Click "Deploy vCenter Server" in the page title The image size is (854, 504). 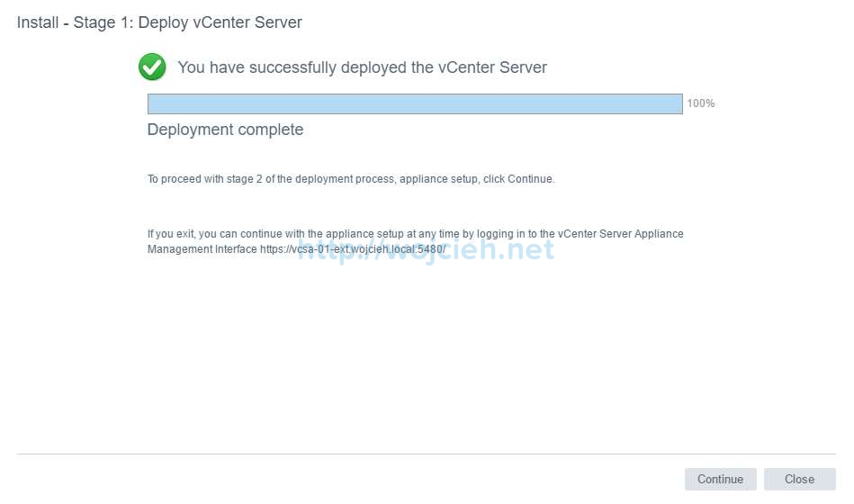click(x=220, y=22)
